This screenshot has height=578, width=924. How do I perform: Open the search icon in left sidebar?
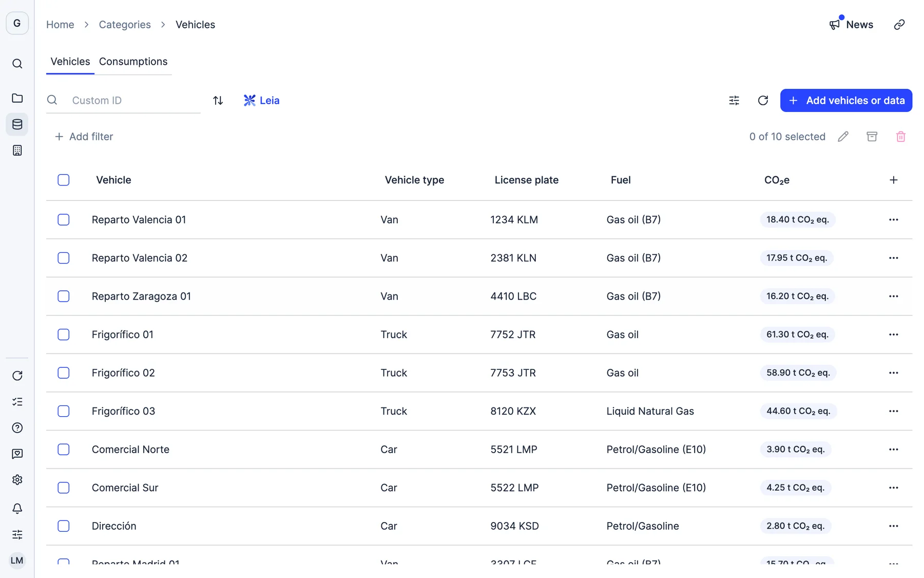coord(17,64)
